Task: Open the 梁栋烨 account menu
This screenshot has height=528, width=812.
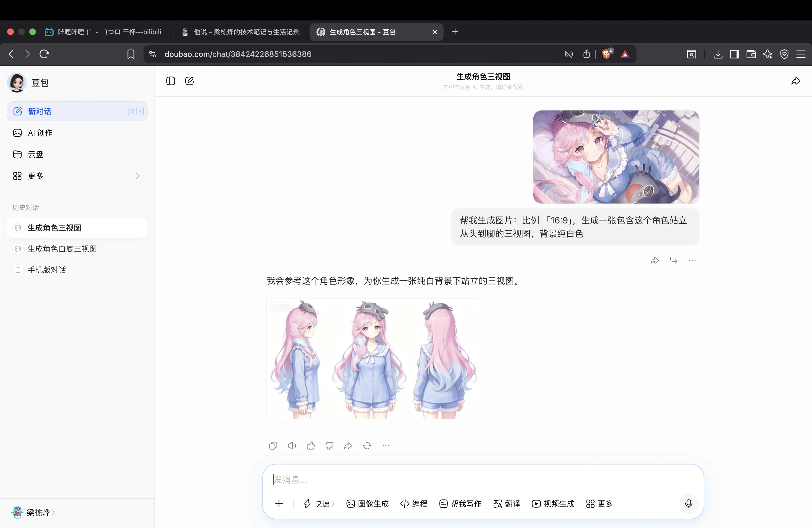Action: 33,512
